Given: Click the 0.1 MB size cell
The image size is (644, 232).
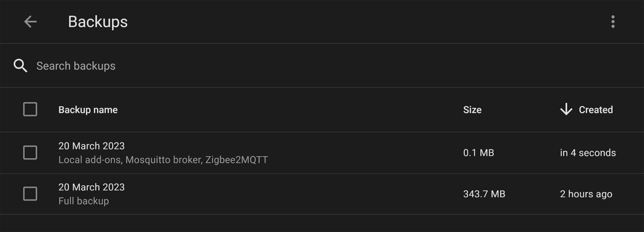Looking at the screenshot, I should pos(478,153).
